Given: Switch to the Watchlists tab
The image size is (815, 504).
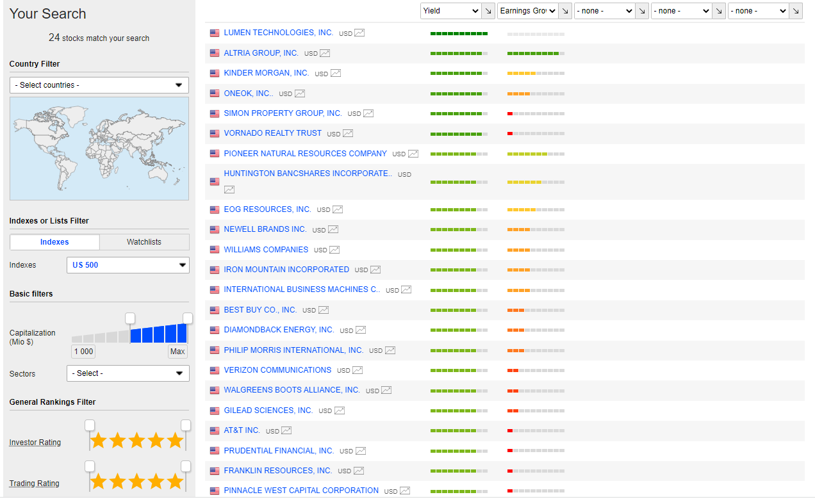Looking at the screenshot, I should [144, 242].
